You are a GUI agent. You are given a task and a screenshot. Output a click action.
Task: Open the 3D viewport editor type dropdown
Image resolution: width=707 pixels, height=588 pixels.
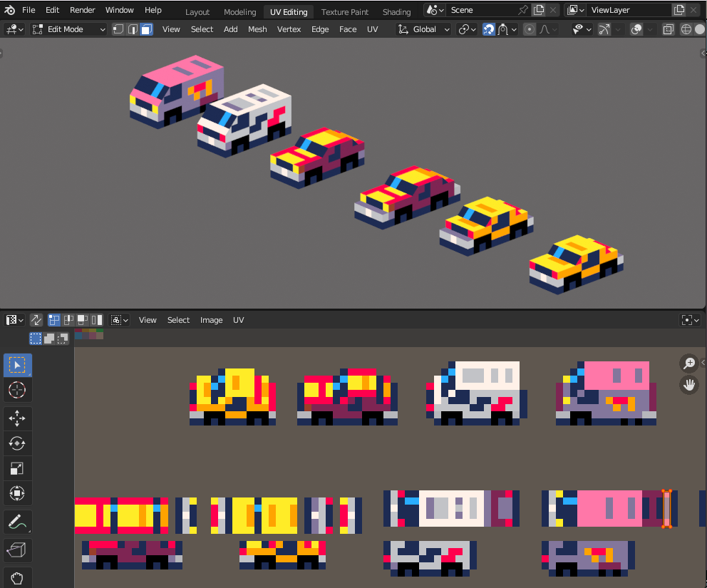coord(14,29)
